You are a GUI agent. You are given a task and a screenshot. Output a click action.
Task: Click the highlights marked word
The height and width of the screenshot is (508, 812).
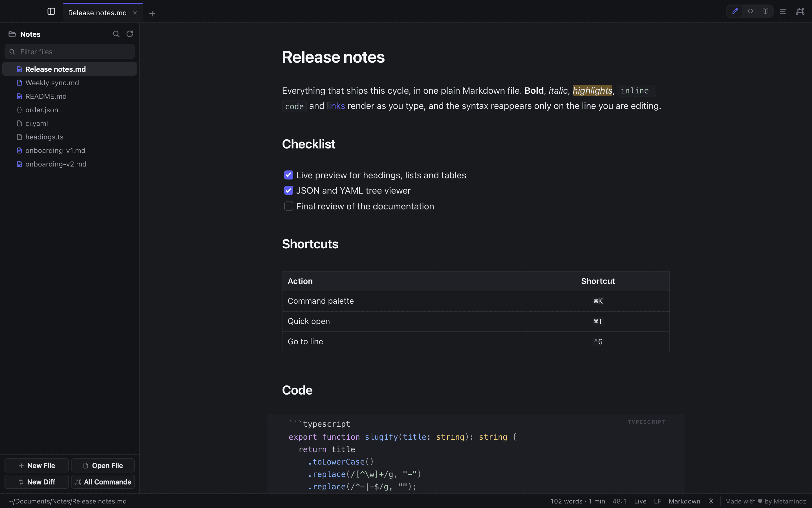click(592, 91)
